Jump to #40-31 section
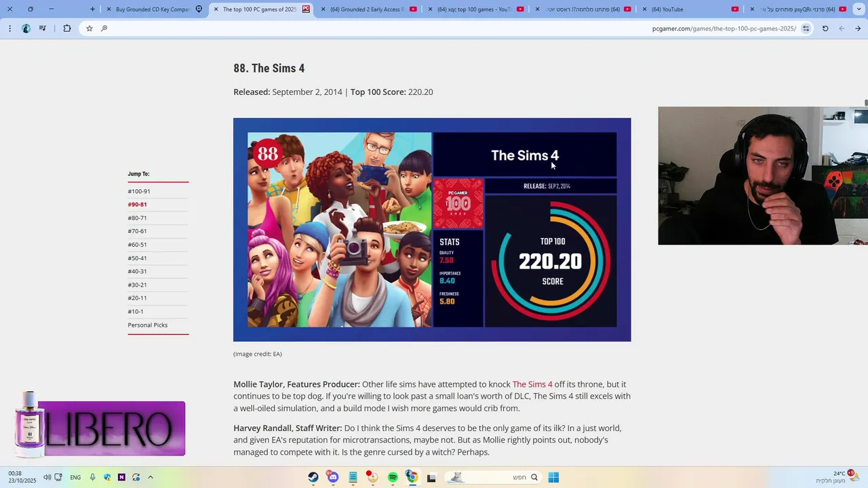Viewport: 868px width, 488px height. pyautogui.click(x=137, y=272)
